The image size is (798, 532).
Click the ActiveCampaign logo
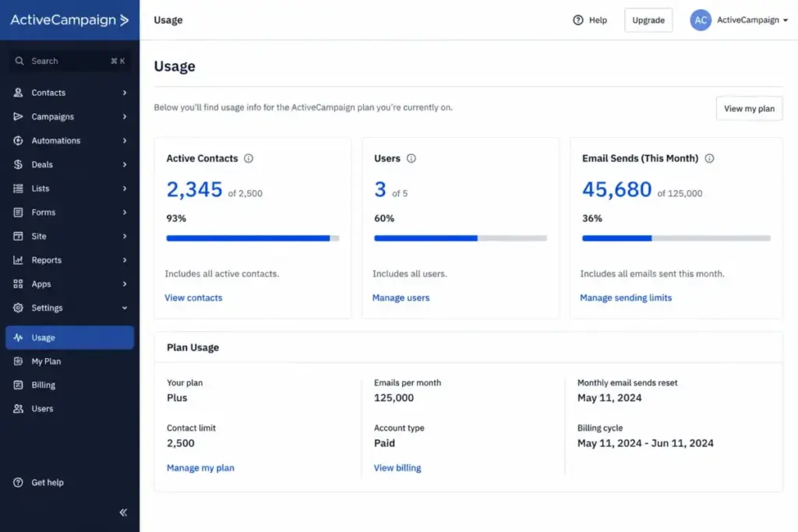(69, 19)
